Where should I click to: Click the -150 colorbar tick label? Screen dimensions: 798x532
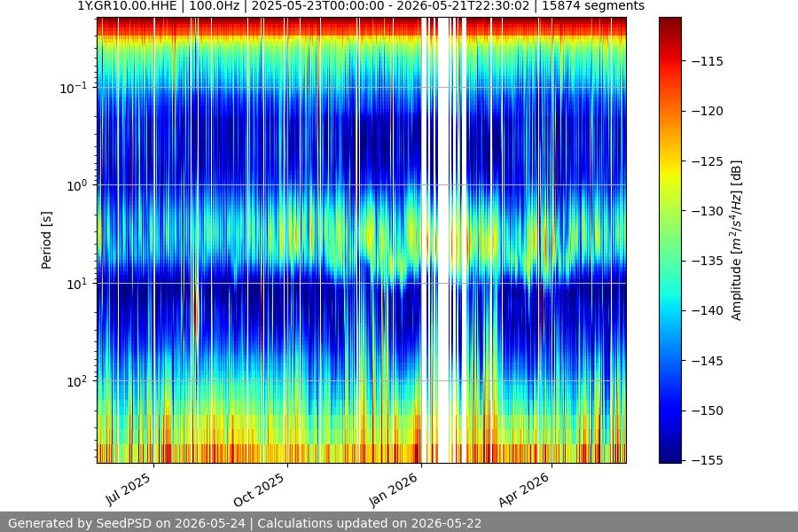708,411
